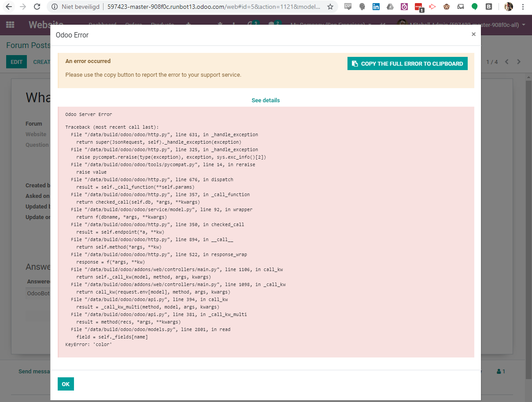Click the main.py line 1106 traceback row

177,269
